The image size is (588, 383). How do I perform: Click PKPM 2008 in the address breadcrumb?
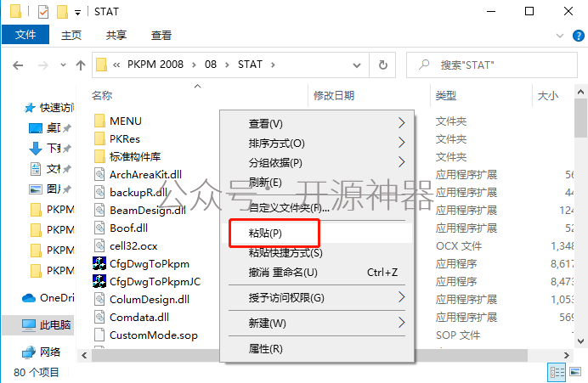[155, 65]
